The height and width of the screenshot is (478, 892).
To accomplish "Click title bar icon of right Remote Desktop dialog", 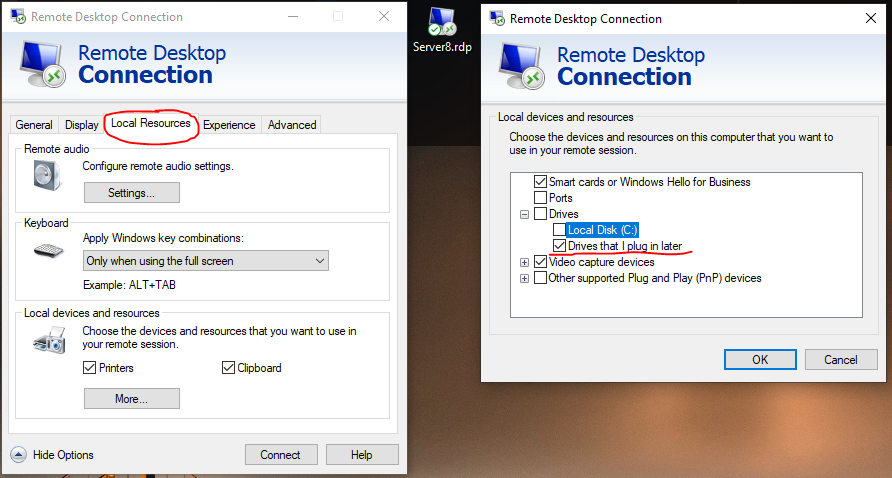I will click(x=497, y=19).
